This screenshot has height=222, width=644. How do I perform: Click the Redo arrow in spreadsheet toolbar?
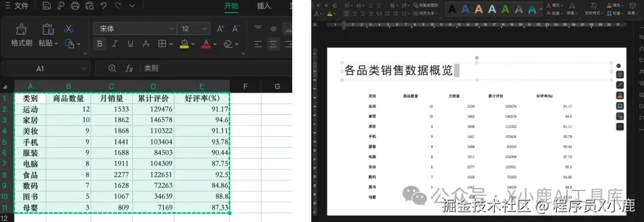118,6
